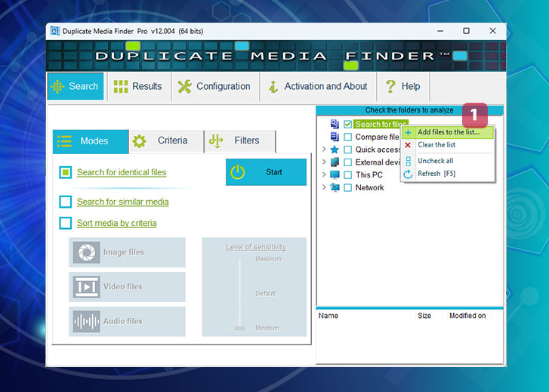The width and height of the screenshot is (549, 392).
Task: Click the Sort media by criteria link
Action: point(116,223)
